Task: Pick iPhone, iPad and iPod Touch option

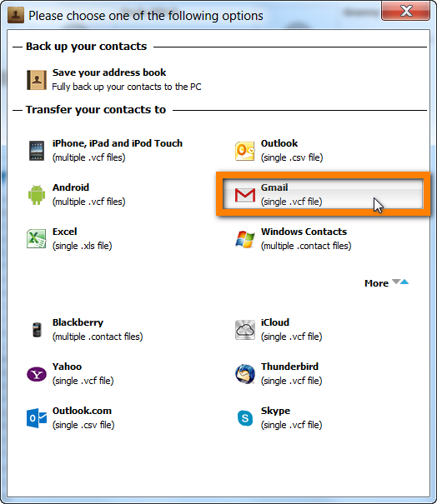Action: (x=105, y=151)
